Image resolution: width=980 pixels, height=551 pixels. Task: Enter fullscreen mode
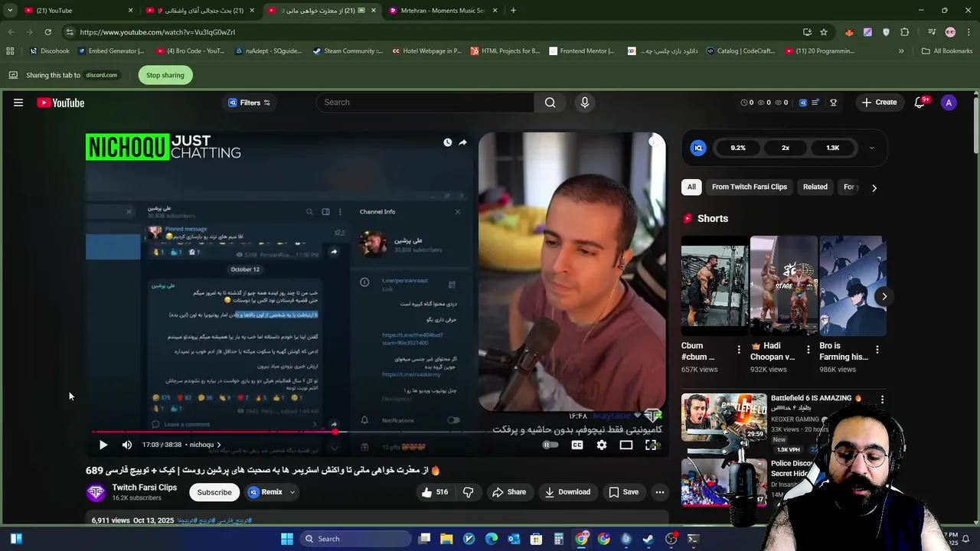(x=651, y=445)
